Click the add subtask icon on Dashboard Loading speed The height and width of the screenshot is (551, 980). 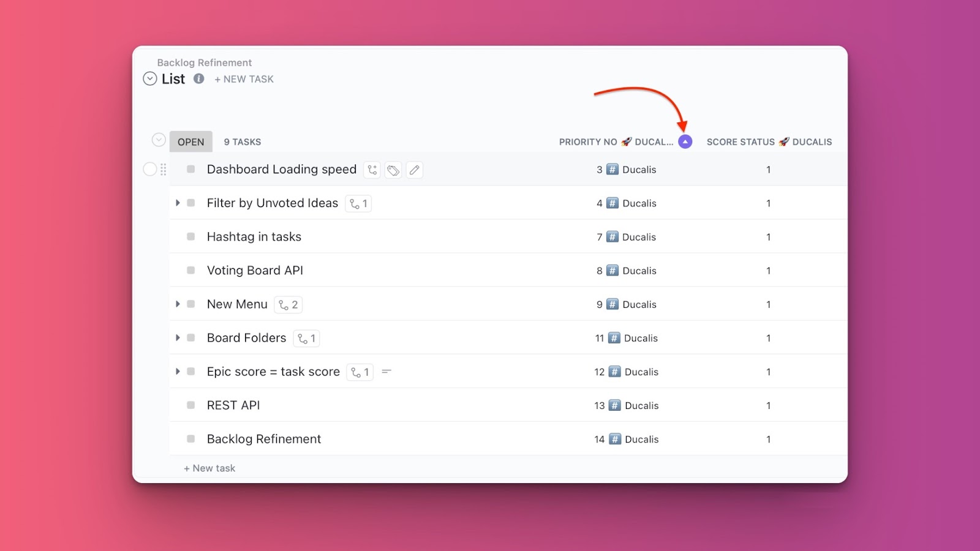pos(372,170)
